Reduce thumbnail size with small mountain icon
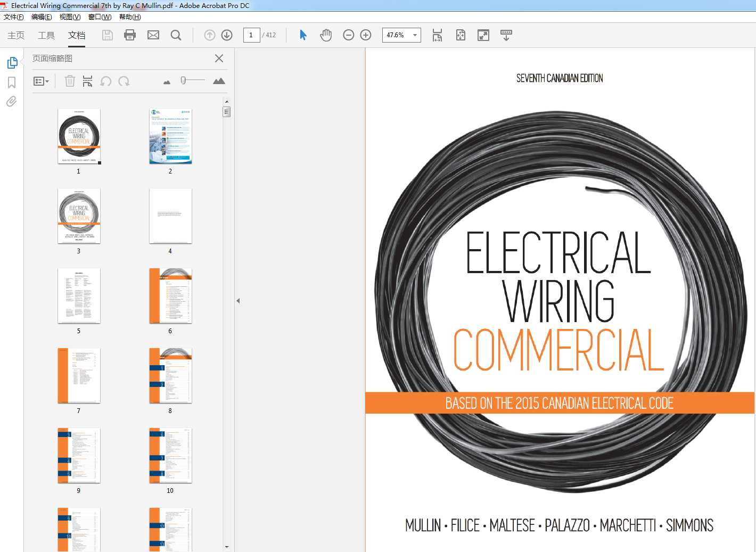 click(167, 82)
